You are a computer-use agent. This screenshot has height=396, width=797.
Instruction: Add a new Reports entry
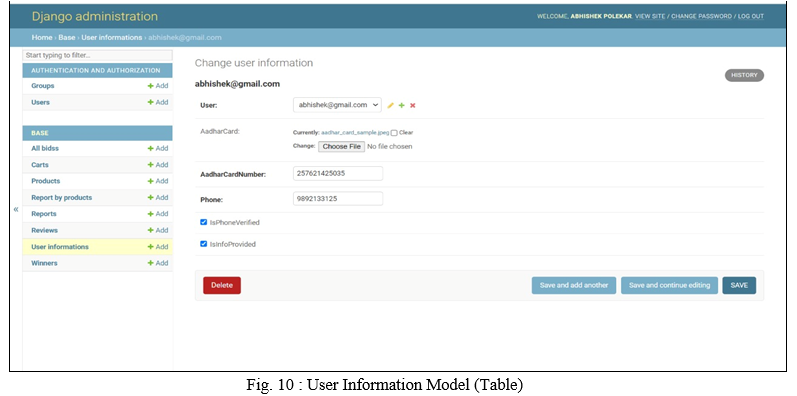click(158, 214)
